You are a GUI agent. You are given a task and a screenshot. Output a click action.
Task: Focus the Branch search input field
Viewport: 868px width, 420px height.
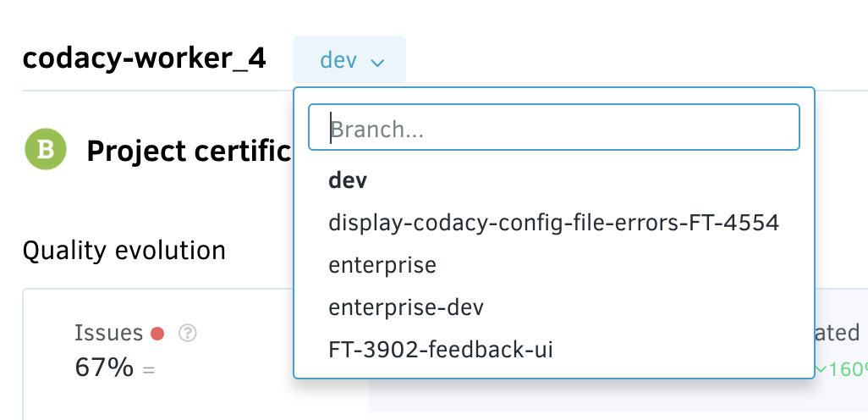coord(553,128)
